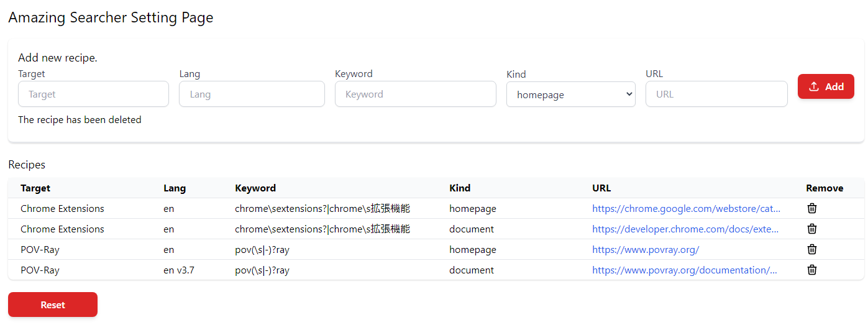
Task: Click the Chrome Extensions homepage Kind cell
Action: [473, 209]
